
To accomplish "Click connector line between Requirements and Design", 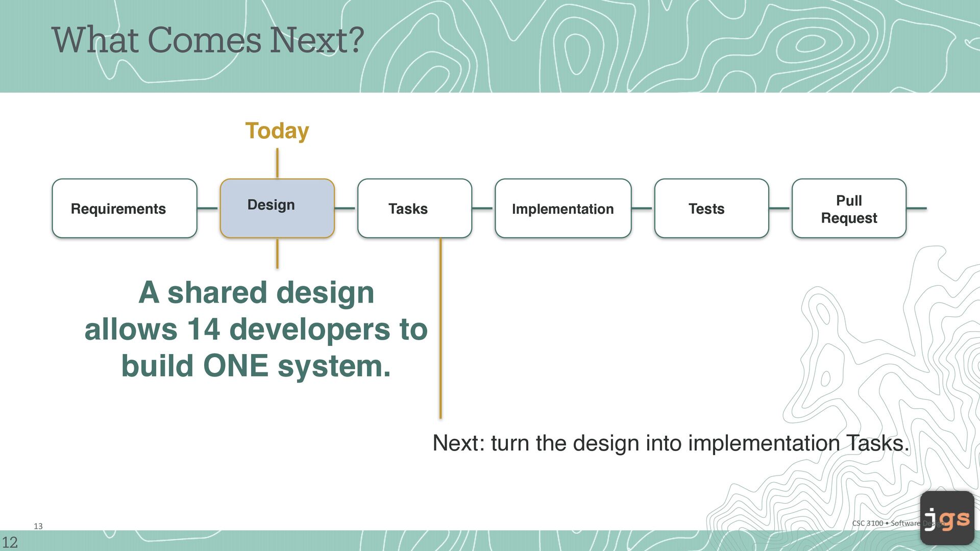I will pos(208,208).
